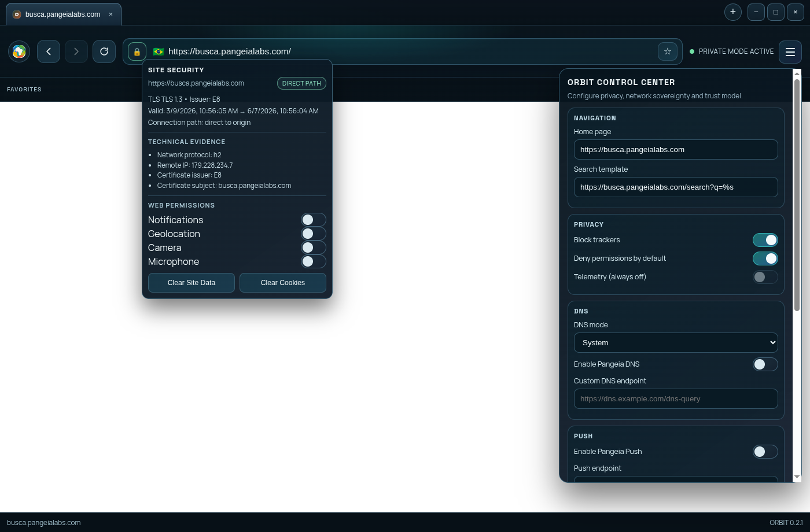Click scrollbar down arrow in Control Center
Screen dimensions: 810x532
click(797, 477)
